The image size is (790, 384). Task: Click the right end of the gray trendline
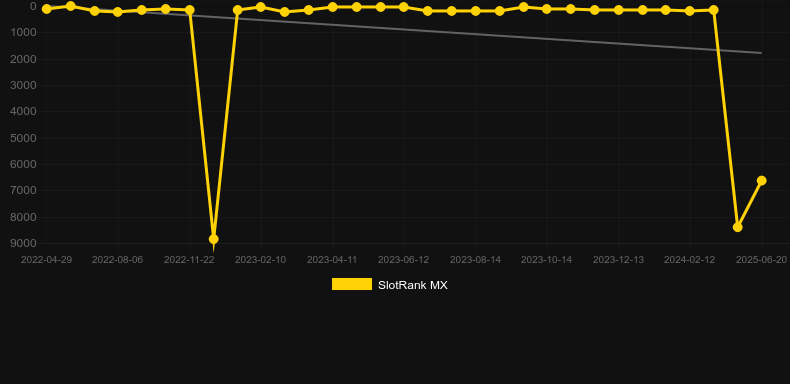pyautogui.click(x=760, y=53)
